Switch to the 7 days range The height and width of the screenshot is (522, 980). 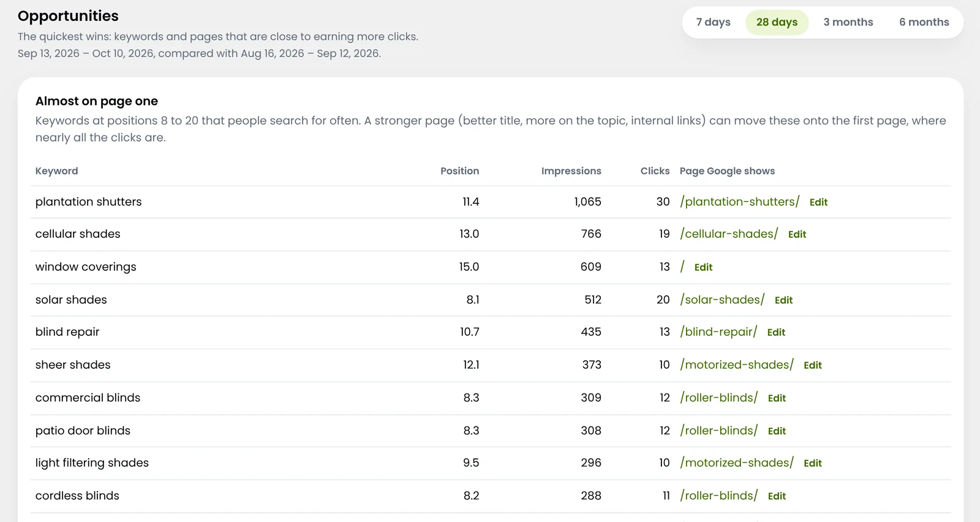click(x=713, y=22)
